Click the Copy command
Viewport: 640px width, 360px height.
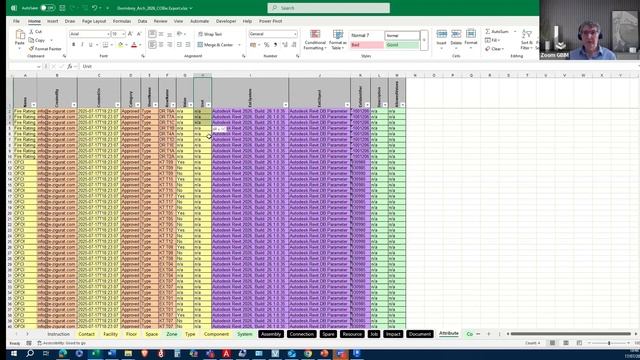pos(37,40)
